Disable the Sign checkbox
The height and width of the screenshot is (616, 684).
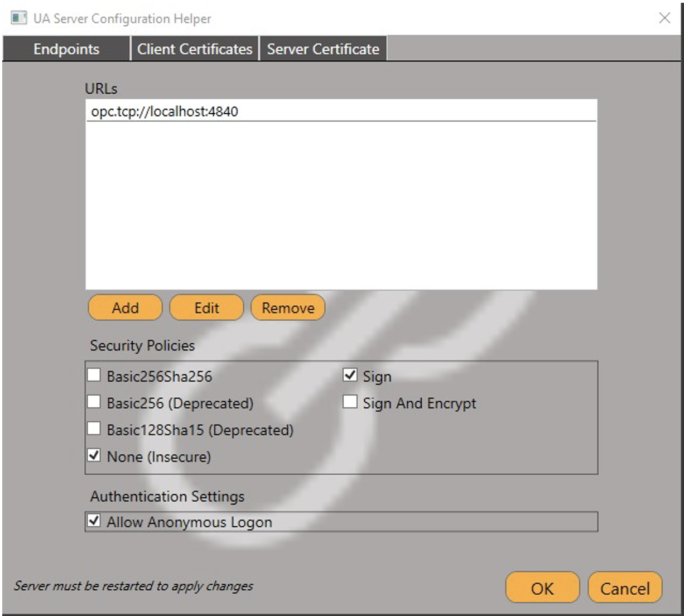point(350,375)
